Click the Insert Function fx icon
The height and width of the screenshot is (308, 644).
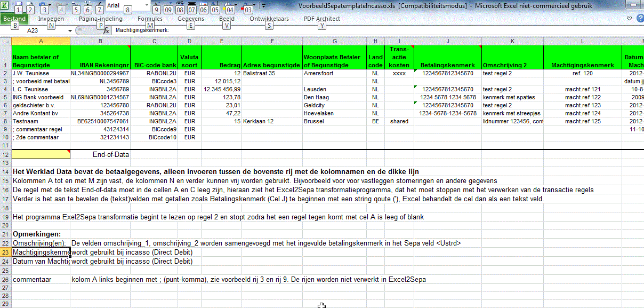(105, 30)
